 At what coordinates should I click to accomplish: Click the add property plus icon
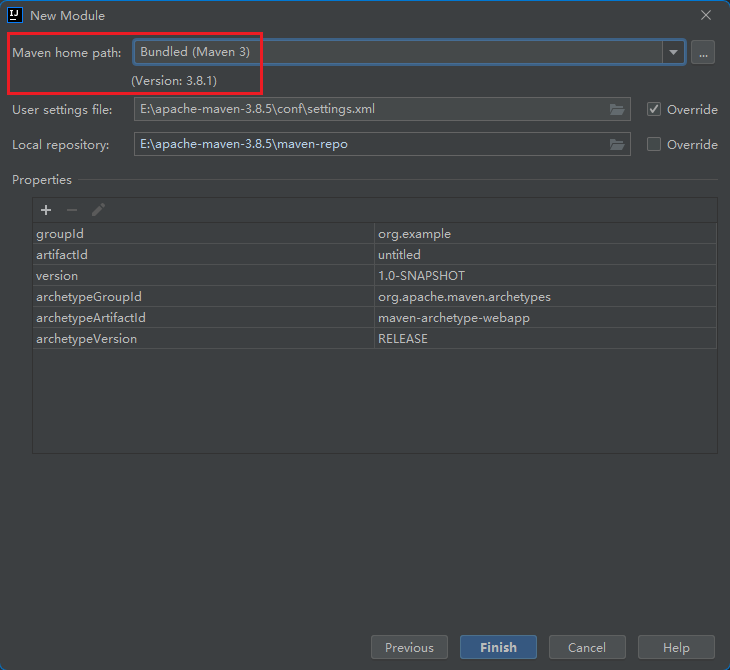46,210
